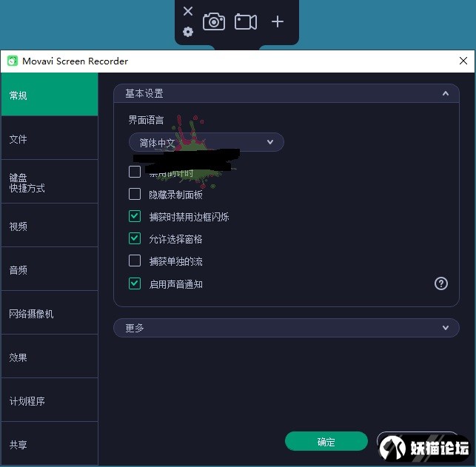Screen dimensions: 476x467
Task: Go to the 计划程序 tab
Action: tap(50, 400)
